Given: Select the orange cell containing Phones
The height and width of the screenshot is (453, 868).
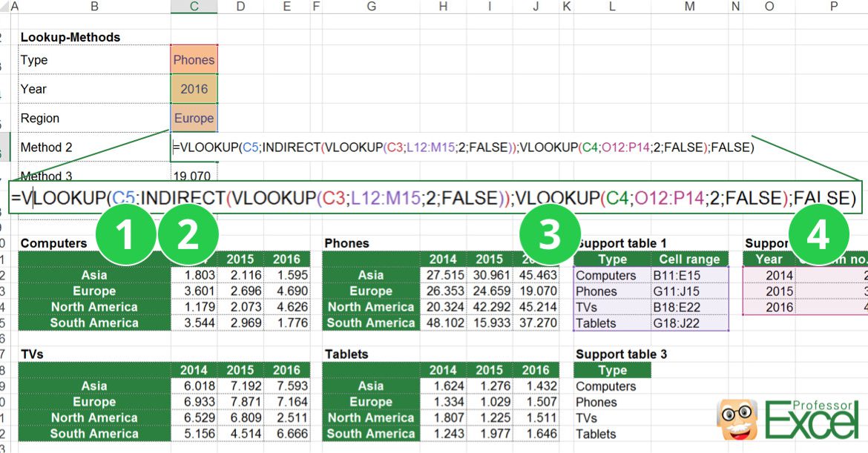Looking at the screenshot, I should coord(193,59).
